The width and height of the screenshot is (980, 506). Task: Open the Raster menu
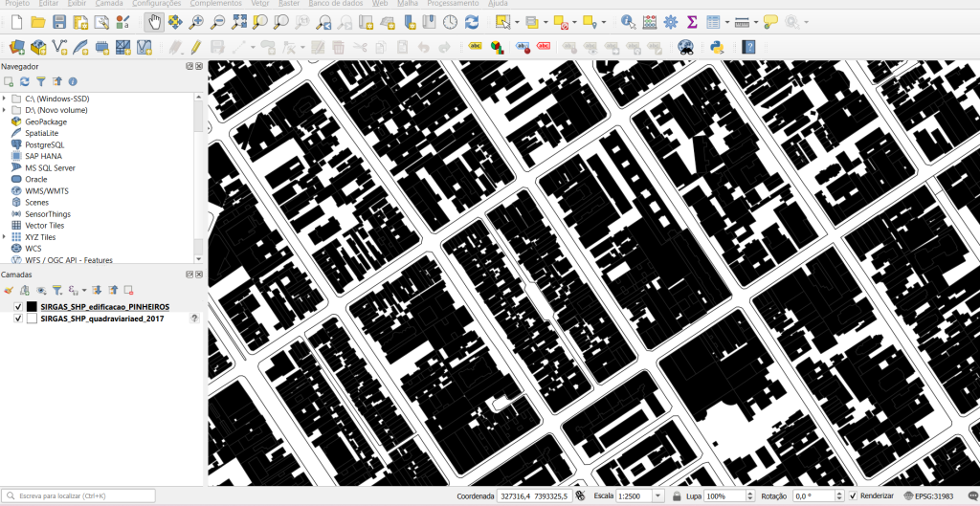pos(289,3)
